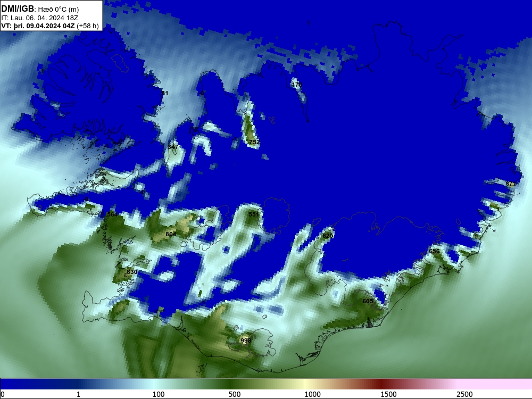Click the pink end of the color bar
Image resolution: width=532 pixels, height=399 pixels.
pyautogui.click(x=495, y=384)
